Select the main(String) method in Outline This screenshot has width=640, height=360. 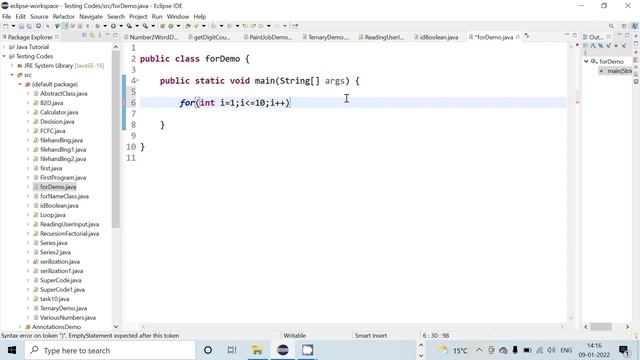616,71
